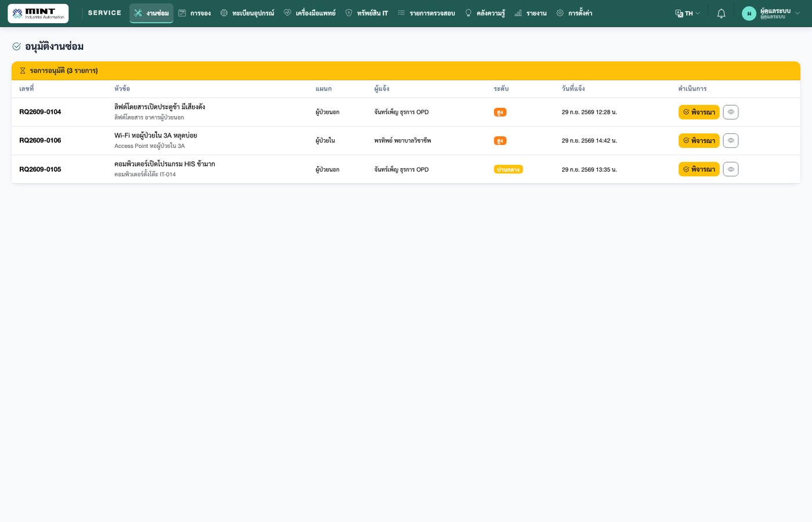Click the วันที่แจ้ง column header
This screenshot has height=522, width=812.
[x=573, y=89]
